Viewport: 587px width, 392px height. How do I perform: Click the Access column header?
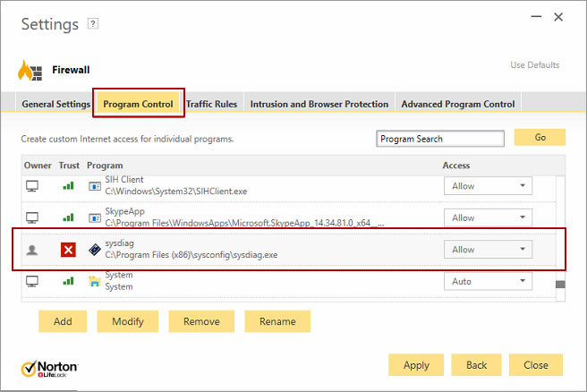pyautogui.click(x=456, y=166)
